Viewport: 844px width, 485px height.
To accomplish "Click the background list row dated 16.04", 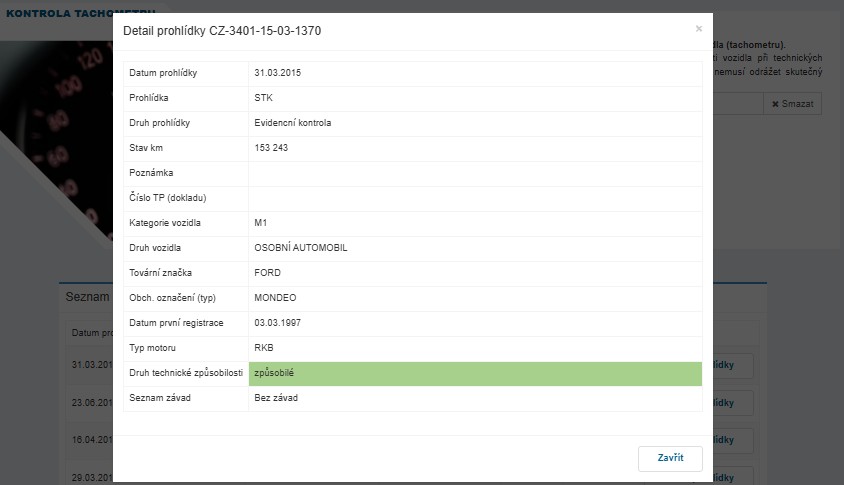I will click(x=92, y=440).
